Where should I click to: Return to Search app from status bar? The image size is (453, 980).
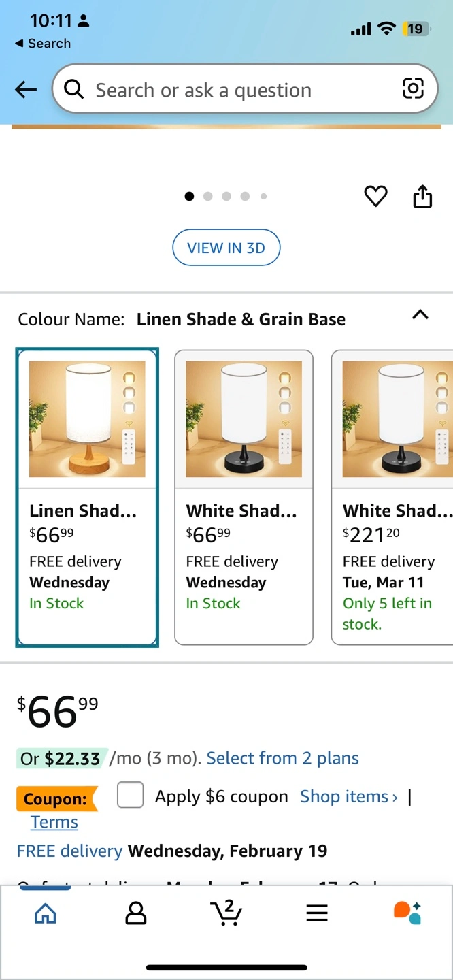tap(43, 43)
